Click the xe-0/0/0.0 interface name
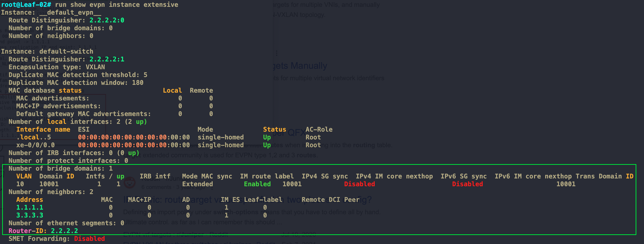This screenshot has height=244, width=644. click(36, 145)
